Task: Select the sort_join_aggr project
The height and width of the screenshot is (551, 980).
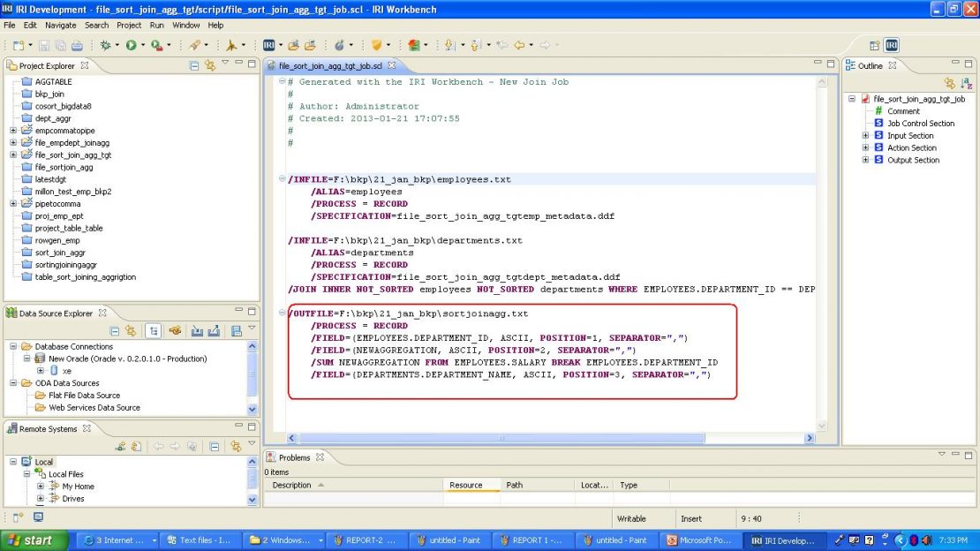Action: coord(60,253)
